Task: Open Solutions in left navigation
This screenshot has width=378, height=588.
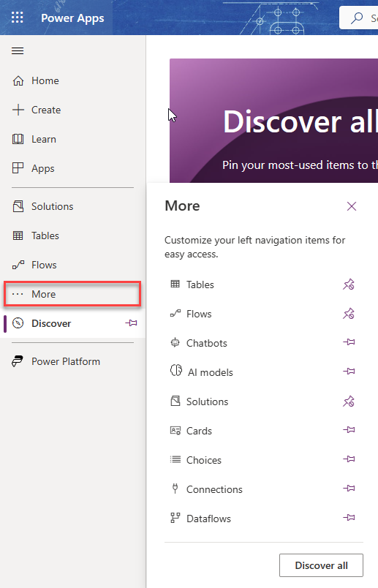Action: (x=73, y=206)
